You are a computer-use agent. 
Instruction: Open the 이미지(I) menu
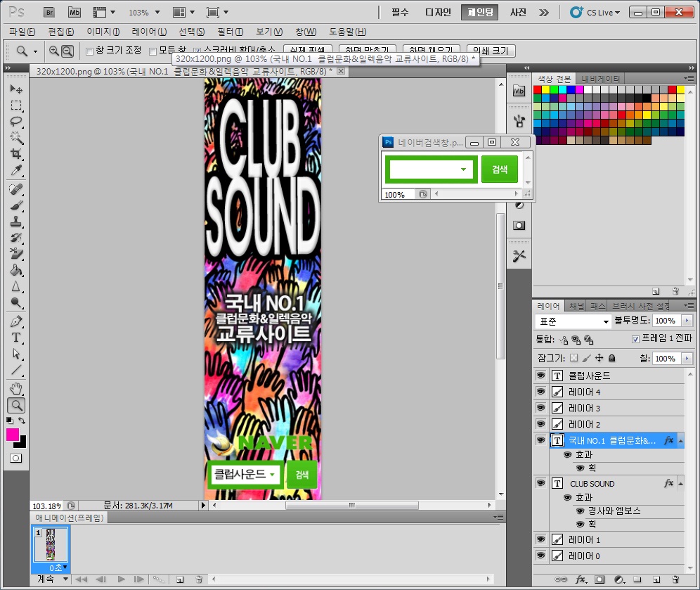(x=103, y=32)
